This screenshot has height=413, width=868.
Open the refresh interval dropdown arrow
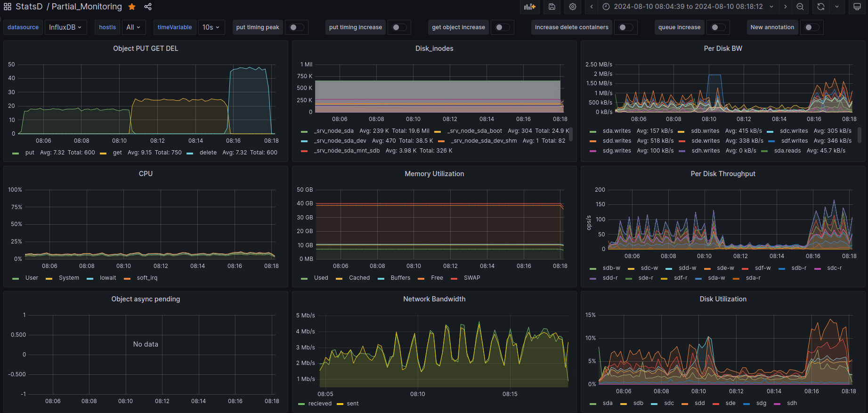(x=837, y=7)
